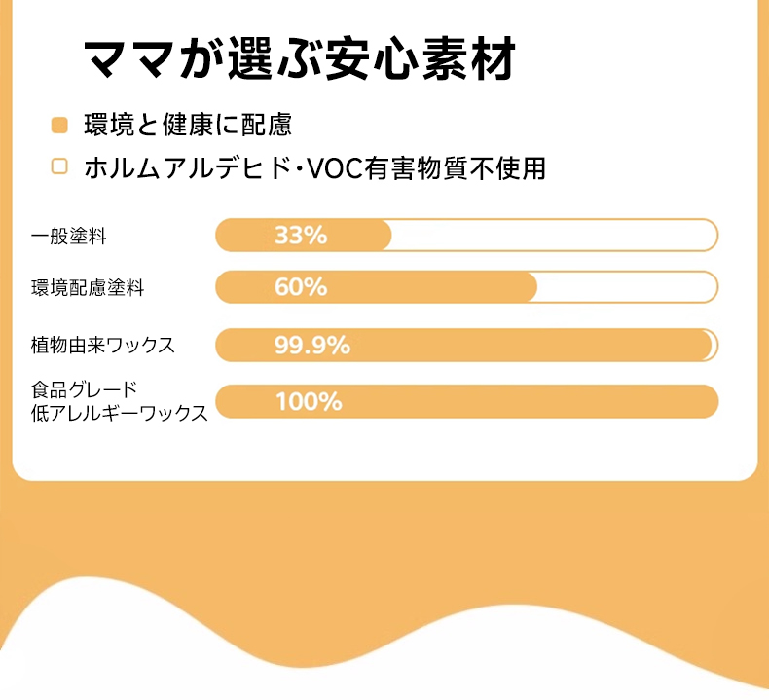
Task: Click the white wave shape at bottom
Action: (x=384, y=652)
